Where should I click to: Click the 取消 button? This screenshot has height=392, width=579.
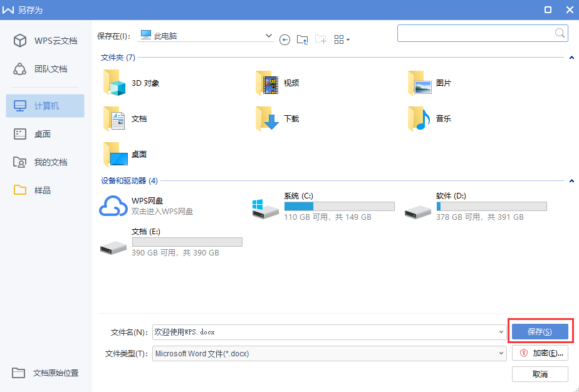(540, 374)
